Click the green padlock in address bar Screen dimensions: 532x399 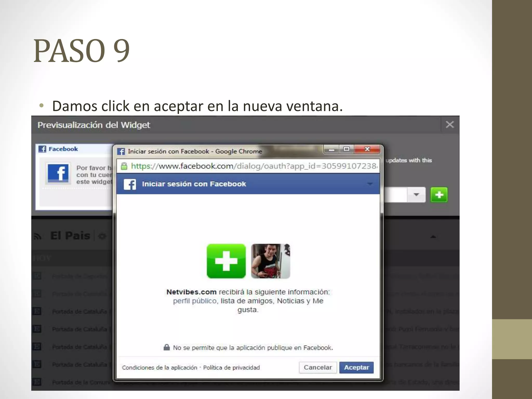[124, 166]
